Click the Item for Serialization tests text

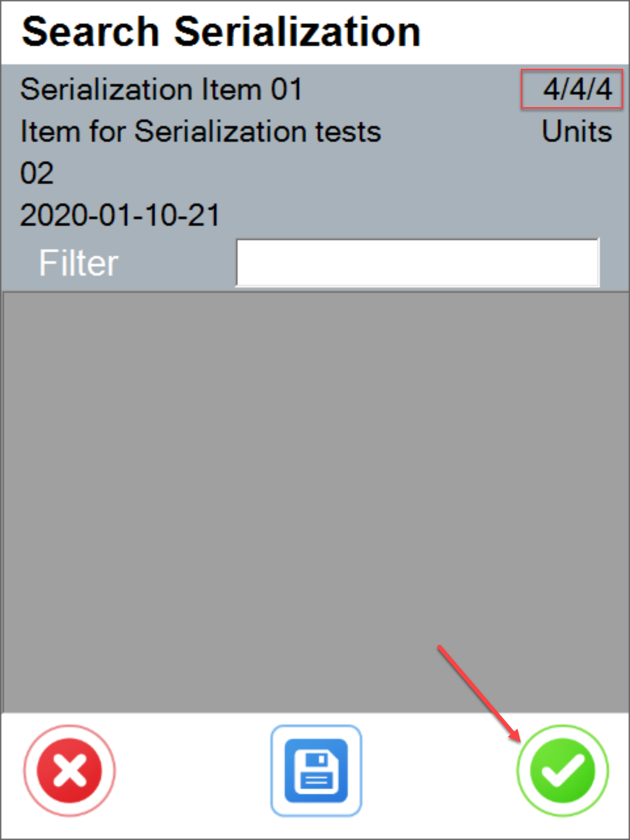pos(199,131)
